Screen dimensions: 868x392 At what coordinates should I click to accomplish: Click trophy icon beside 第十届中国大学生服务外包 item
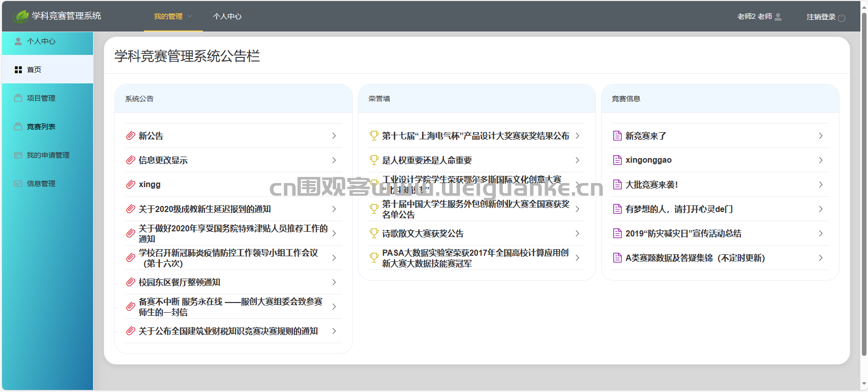(x=374, y=209)
